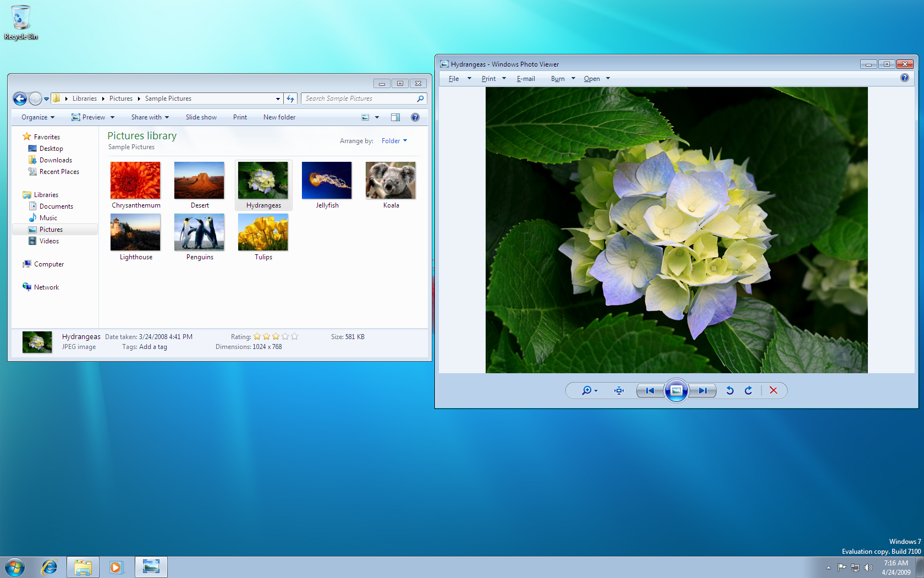Viewport: 924px width, 578px height.
Task: Select the Penguins thumbnail
Action: 199,232
